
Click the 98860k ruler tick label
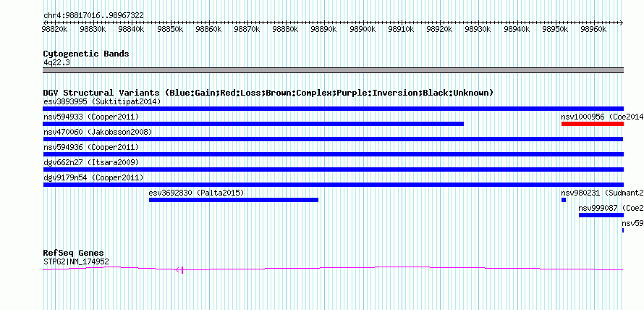click(208, 29)
